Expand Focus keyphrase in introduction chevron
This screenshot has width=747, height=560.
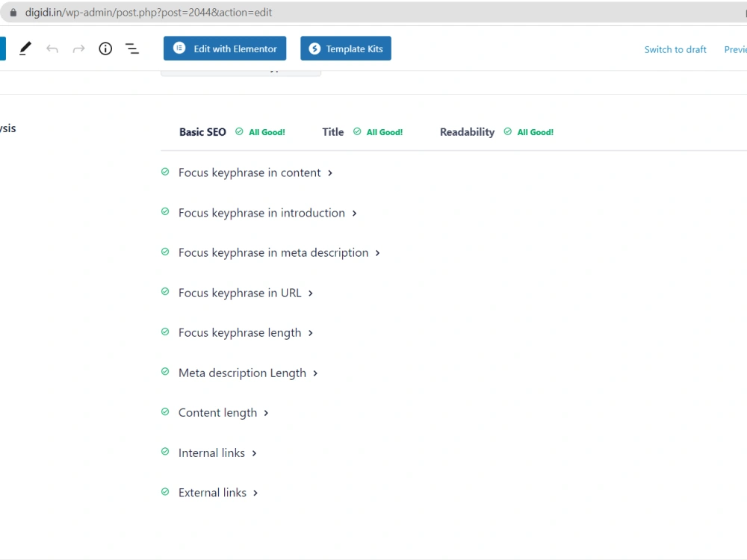click(x=354, y=214)
